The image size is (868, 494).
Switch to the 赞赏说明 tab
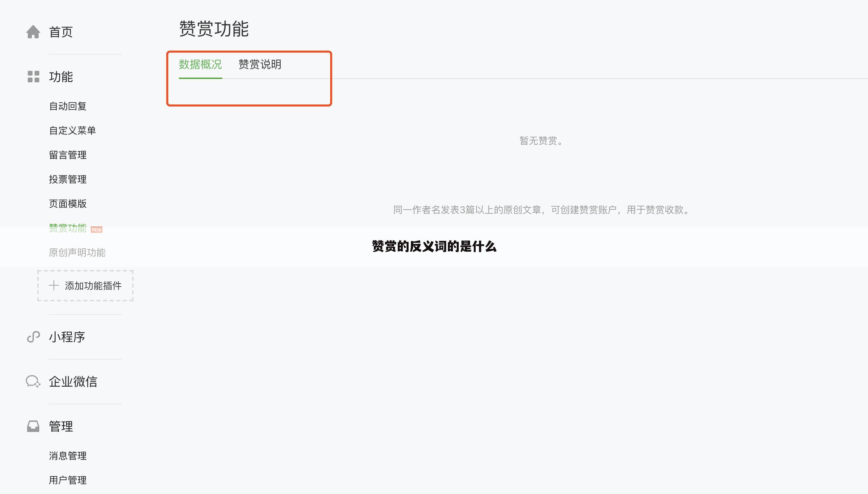coord(260,64)
